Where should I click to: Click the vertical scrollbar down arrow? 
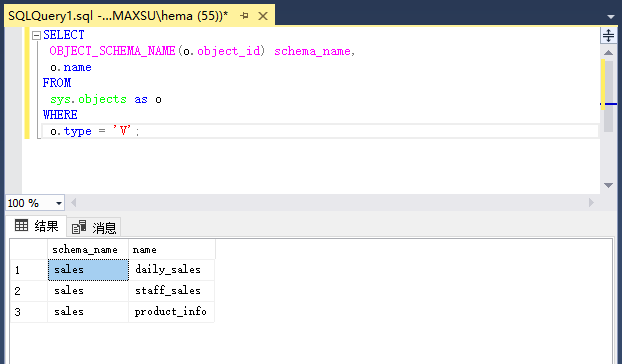(608, 185)
